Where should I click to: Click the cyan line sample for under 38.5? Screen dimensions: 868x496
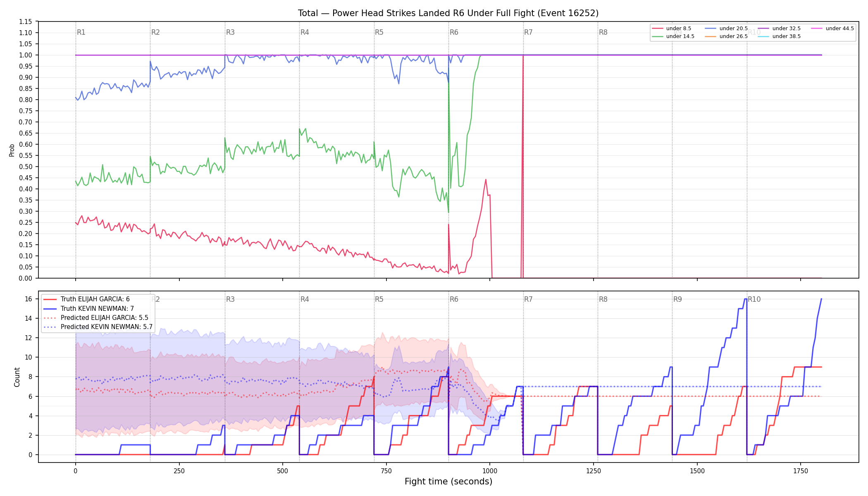coord(763,36)
